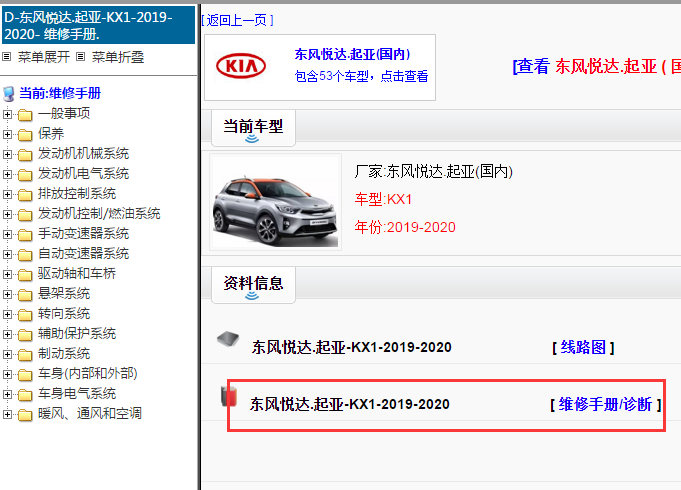The height and width of the screenshot is (490, 681).
Task: Click the KIA logo image
Action: coord(241,66)
